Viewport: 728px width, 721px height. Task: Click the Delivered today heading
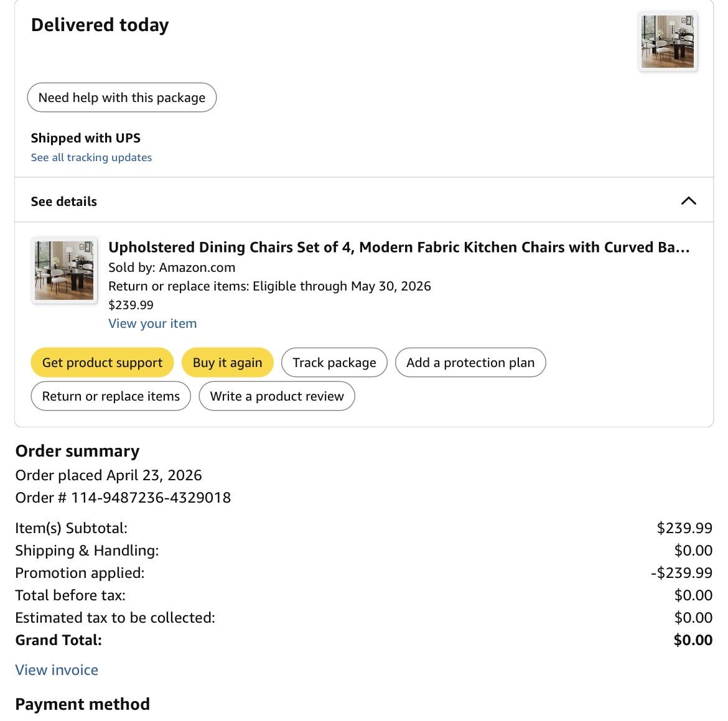pyautogui.click(x=100, y=26)
